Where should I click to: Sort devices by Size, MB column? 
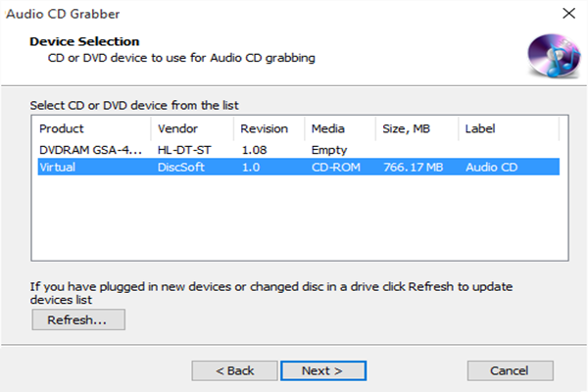tap(416, 128)
